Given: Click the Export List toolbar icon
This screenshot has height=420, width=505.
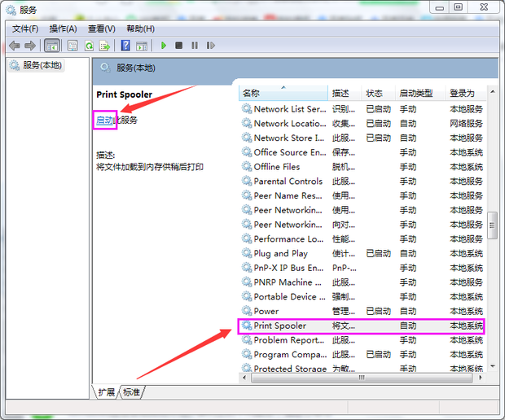Looking at the screenshot, I should point(103,46).
